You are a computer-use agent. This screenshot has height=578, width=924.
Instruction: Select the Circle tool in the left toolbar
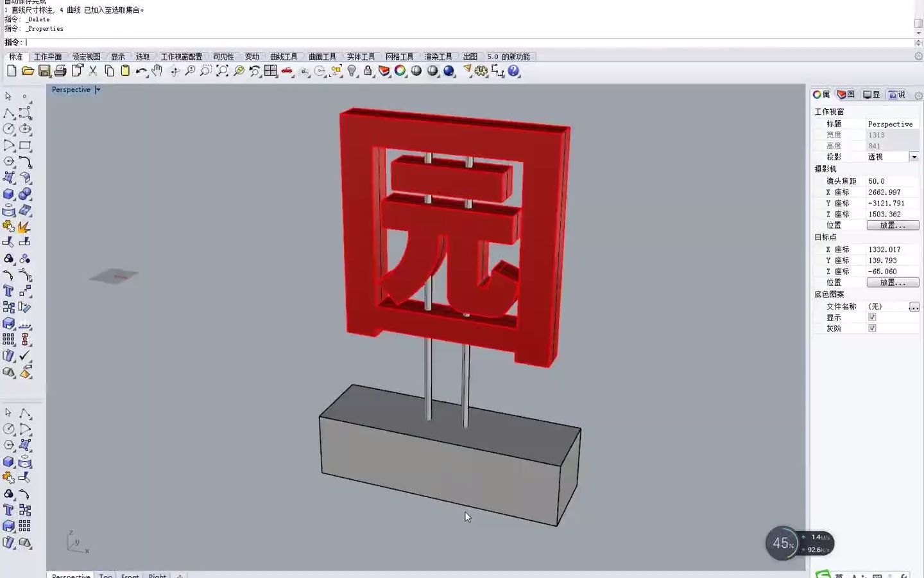pyautogui.click(x=9, y=129)
